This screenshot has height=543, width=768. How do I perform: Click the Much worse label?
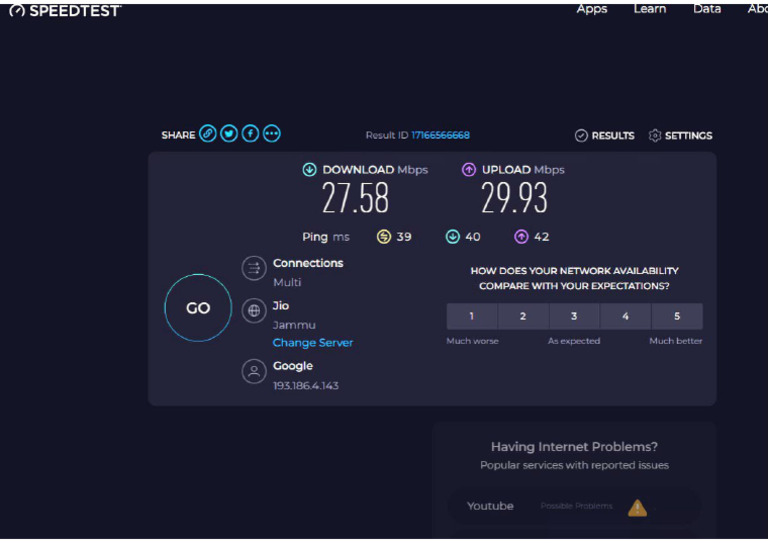click(x=472, y=341)
